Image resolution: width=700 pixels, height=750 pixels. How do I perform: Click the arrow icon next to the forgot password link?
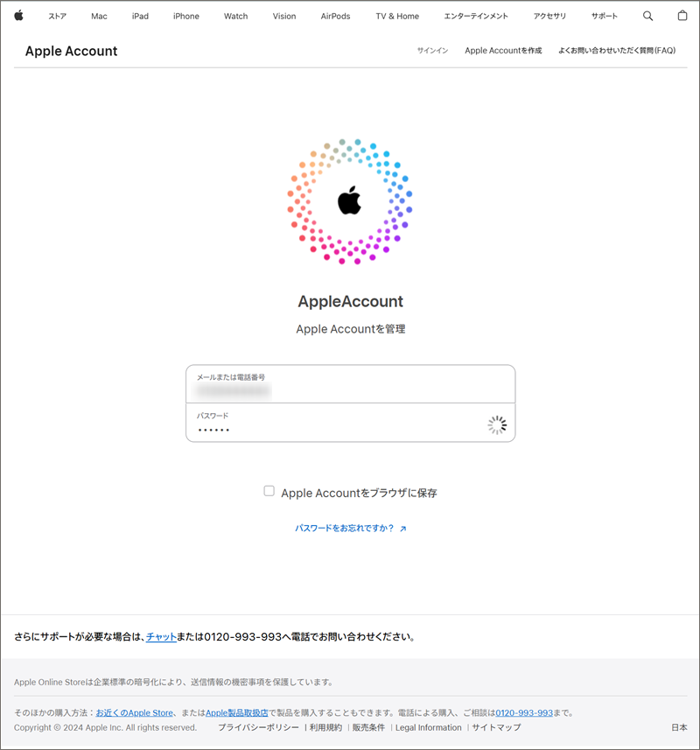coord(403,529)
